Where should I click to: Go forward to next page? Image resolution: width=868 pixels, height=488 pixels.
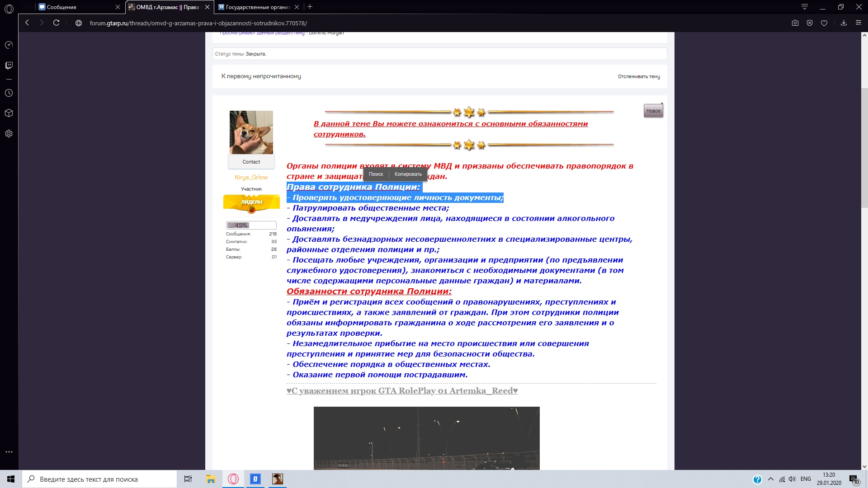(42, 23)
